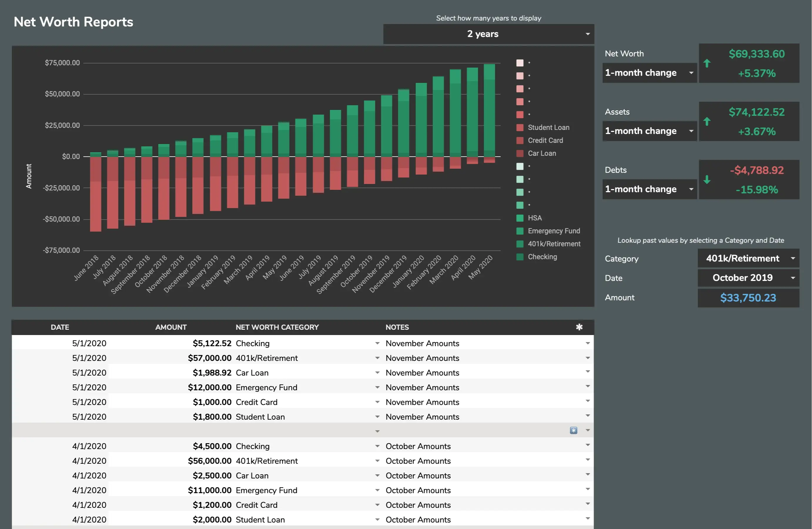Image resolution: width=812 pixels, height=529 pixels.
Task: Click Car Loan legend color swatch
Action: [520, 153]
